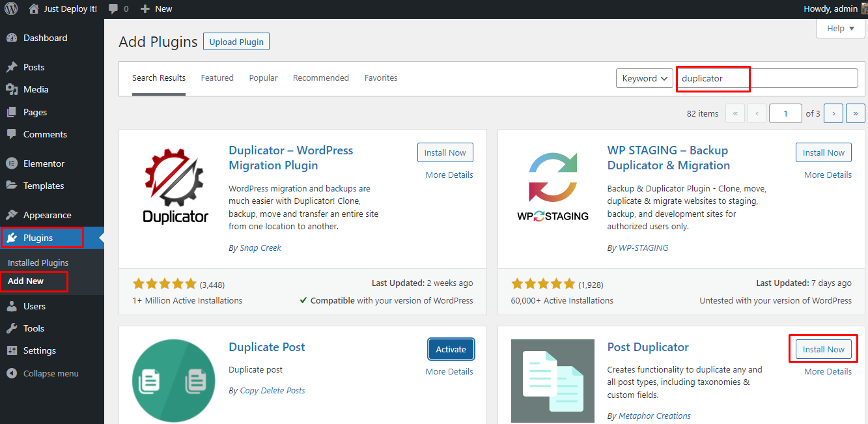Click the Dashboard gauge icon
This screenshot has width=868, height=424.
12,38
